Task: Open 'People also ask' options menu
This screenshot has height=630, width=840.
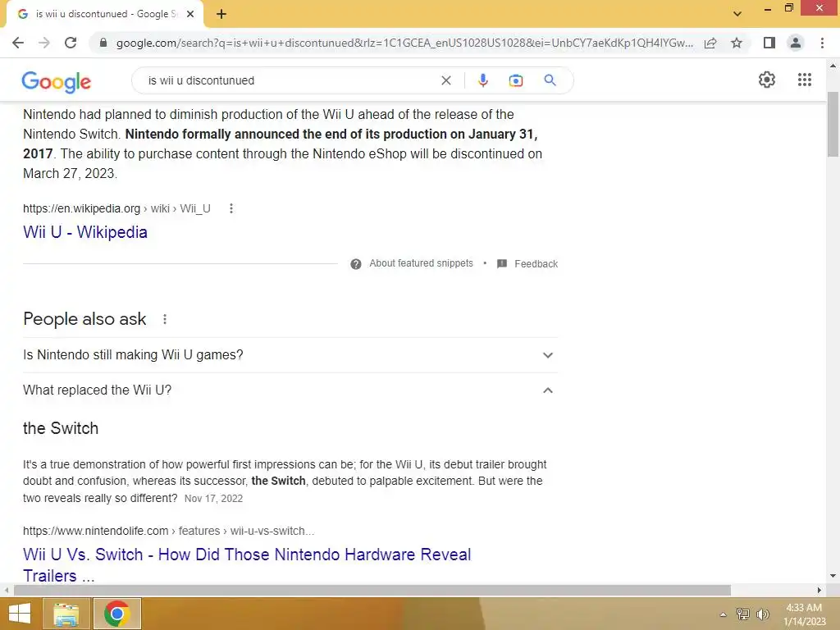Action: [165, 319]
